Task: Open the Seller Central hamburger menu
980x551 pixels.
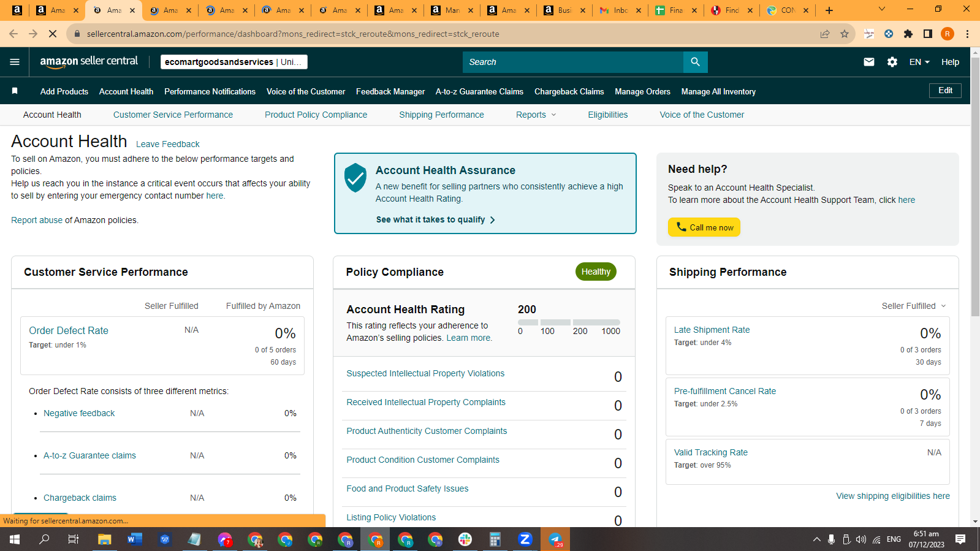Action: 15,62
